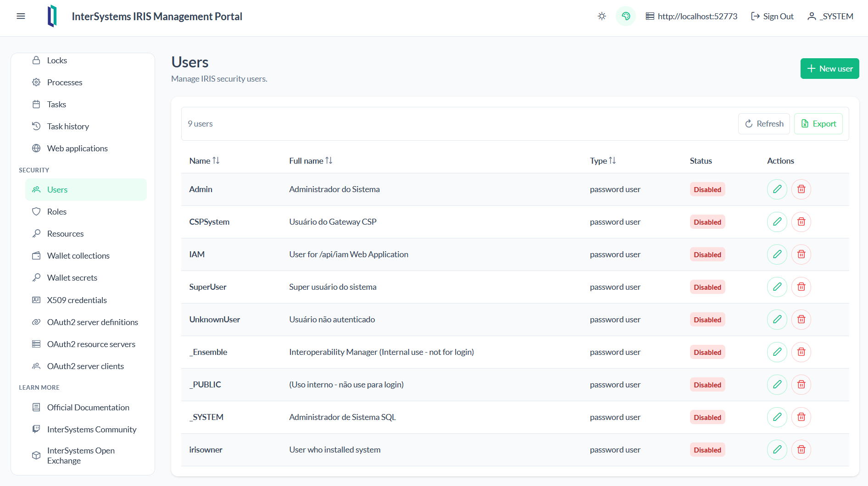Sort the table by Full name
This screenshot has width=868, height=486.
(x=311, y=161)
